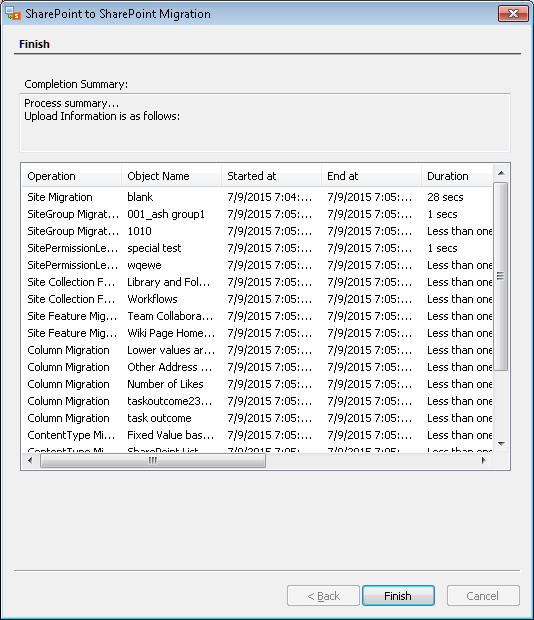Click ContentType Mi... operation for Fixed Value
The width and height of the screenshot is (534, 620).
tap(72, 435)
